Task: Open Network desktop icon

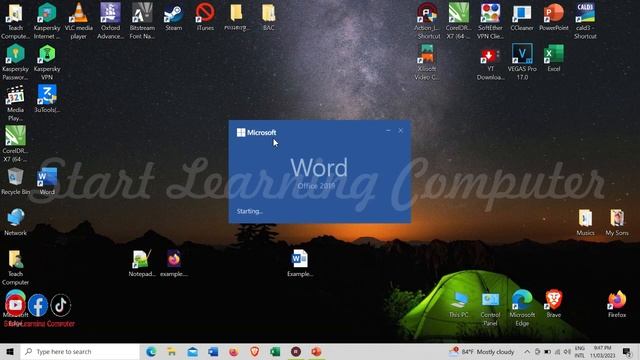Action: tap(15, 222)
